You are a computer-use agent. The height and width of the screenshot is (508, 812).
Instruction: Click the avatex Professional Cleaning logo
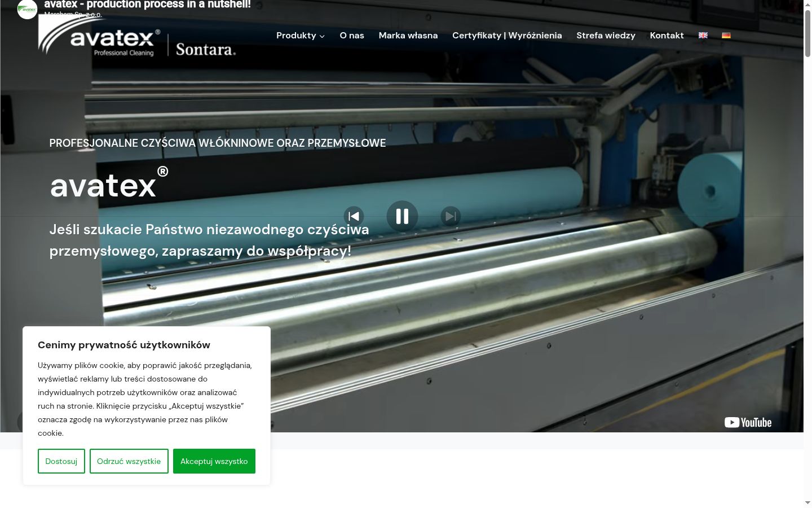[99, 37]
